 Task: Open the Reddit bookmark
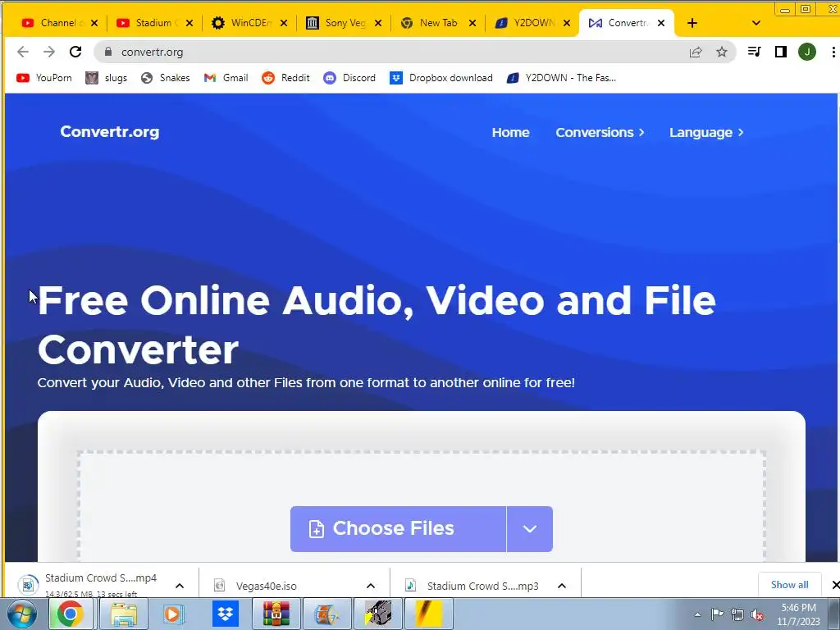click(x=285, y=78)
